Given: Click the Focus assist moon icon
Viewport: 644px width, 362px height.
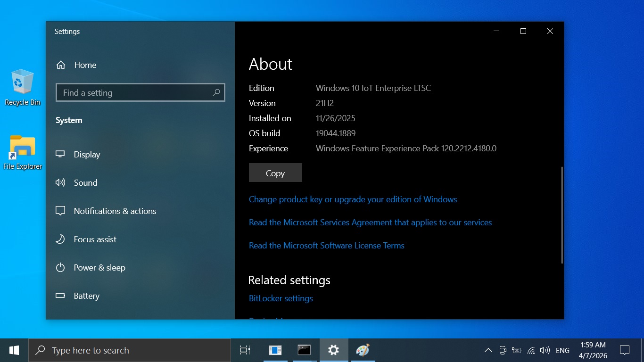Looking at the screenshot, I should [60, 239].
